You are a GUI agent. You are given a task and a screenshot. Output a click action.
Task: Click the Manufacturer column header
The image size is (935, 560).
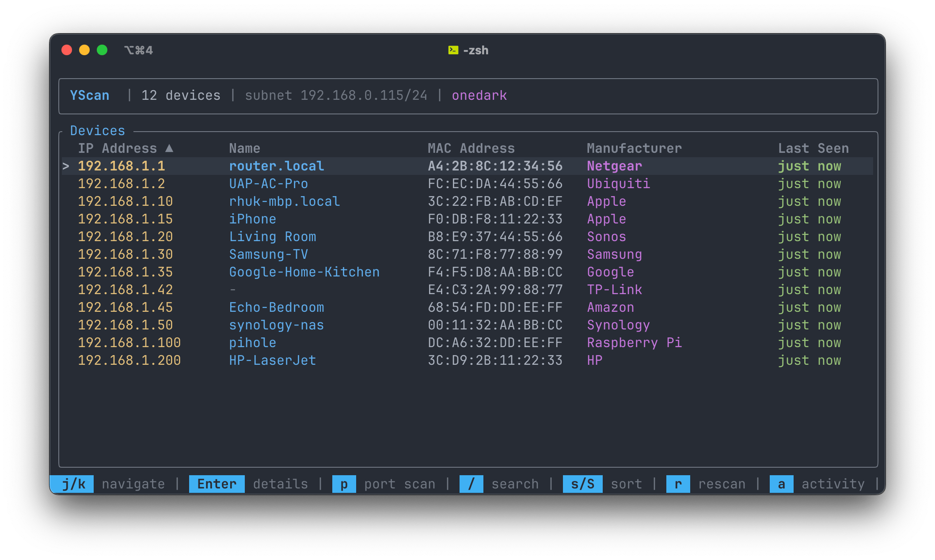tap(635, 148)
